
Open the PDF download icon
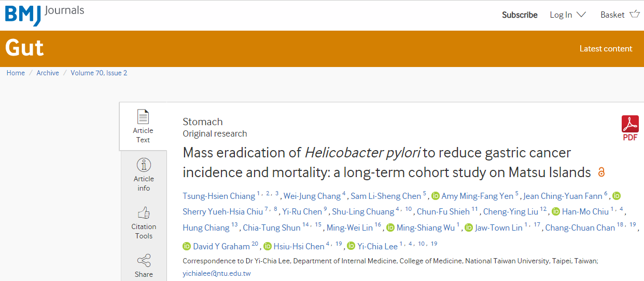point(630,128)
